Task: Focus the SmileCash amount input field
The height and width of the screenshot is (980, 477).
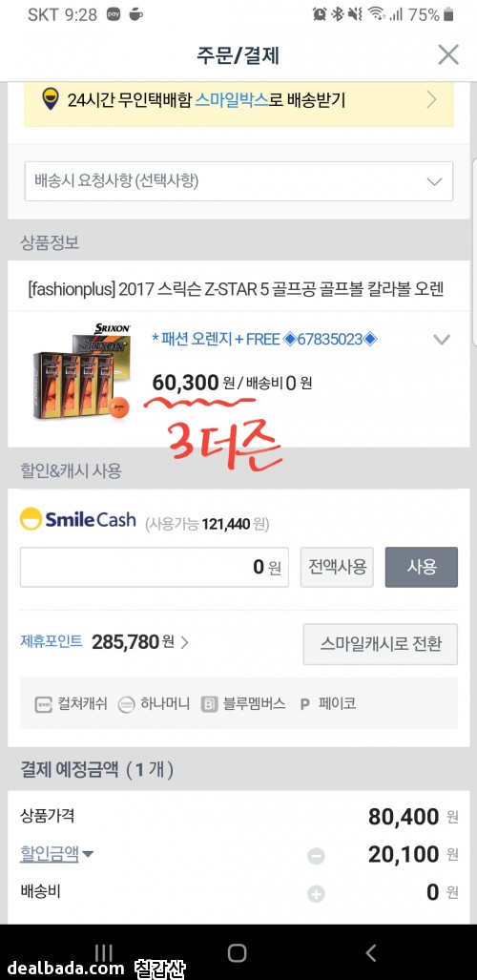Action: point(155,567)
